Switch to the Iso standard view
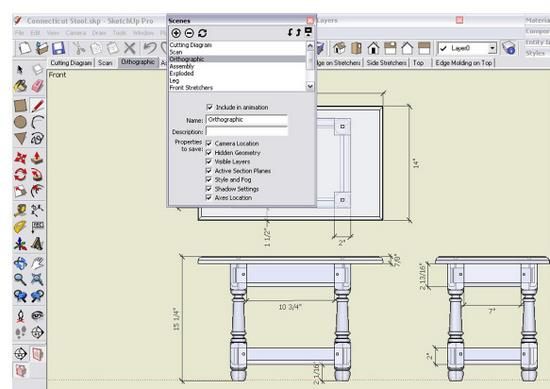Screen dimensions: 550x389 click(x=339, y=48)
